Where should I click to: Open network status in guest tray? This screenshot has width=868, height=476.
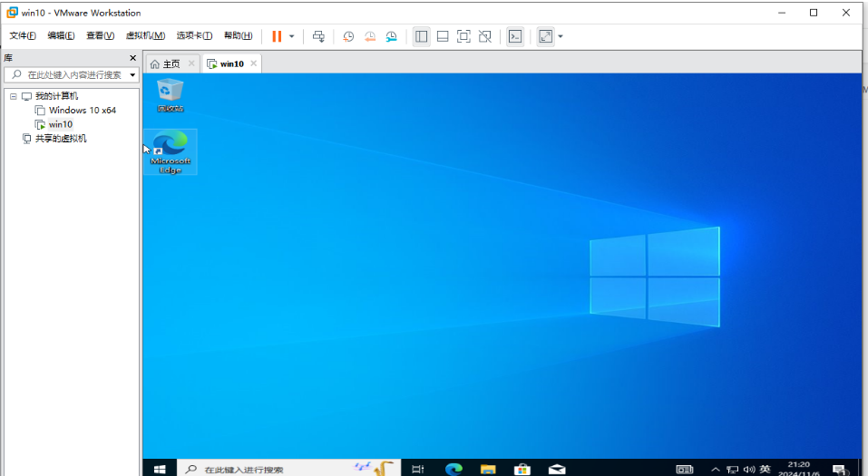[x=732, y=470]
